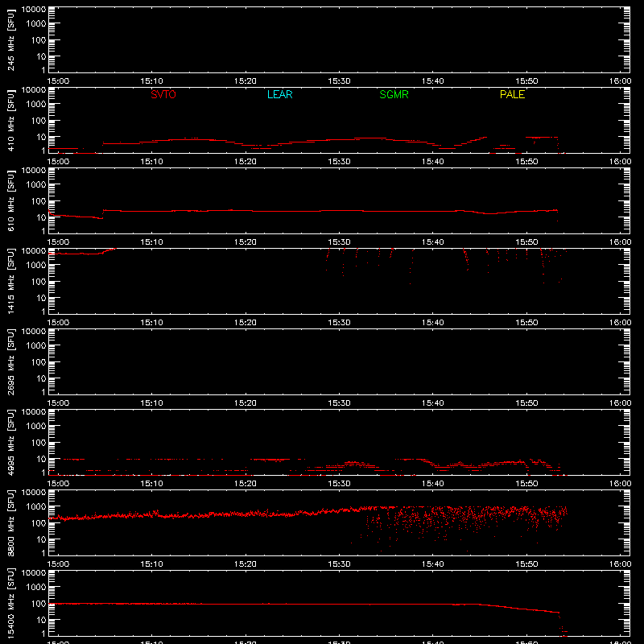644x644 pixels.
Task: Click 16:00 tick under the 4995 MHz panel
Action: coord(620,484)
